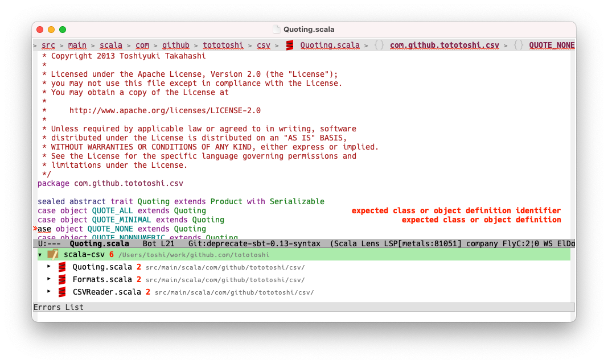Click the Bot L21 position indicator

coord(159,243)
